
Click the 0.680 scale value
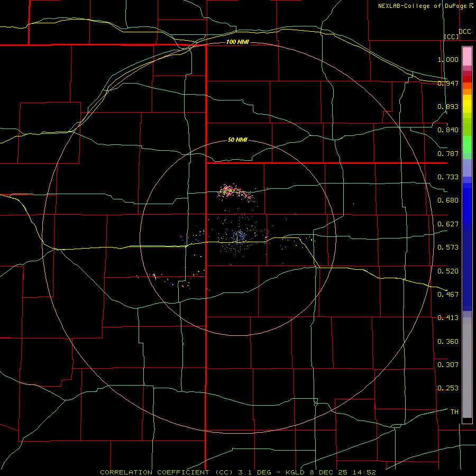pos(448,200)
